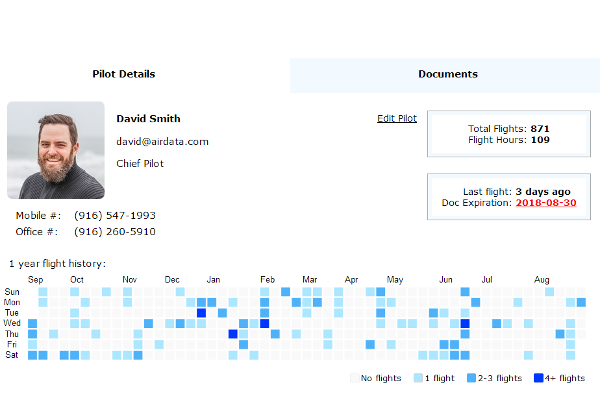Click the red doc expiration date 2018-08-30

pyautogui.click(x=546, y=203)
